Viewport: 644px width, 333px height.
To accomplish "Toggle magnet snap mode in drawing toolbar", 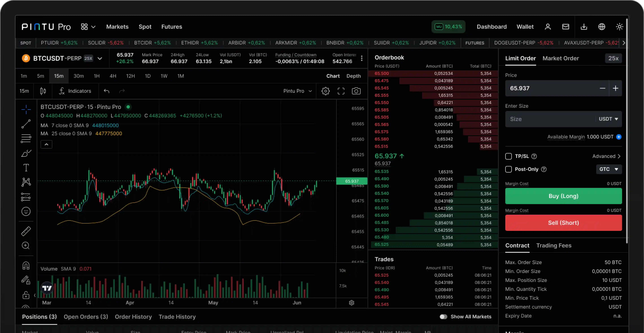I will [26, 265].
